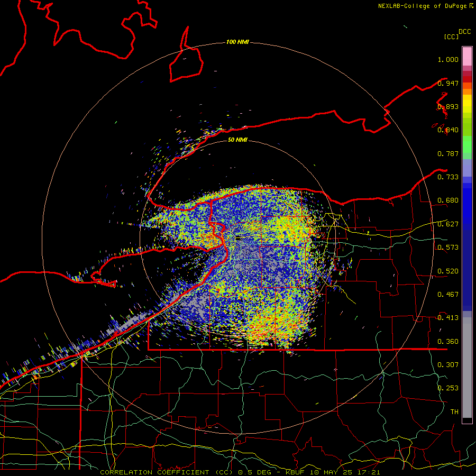Click the 0.947 color scale value
Viewport: 476px width, 476px height.
tap(448, 83)
